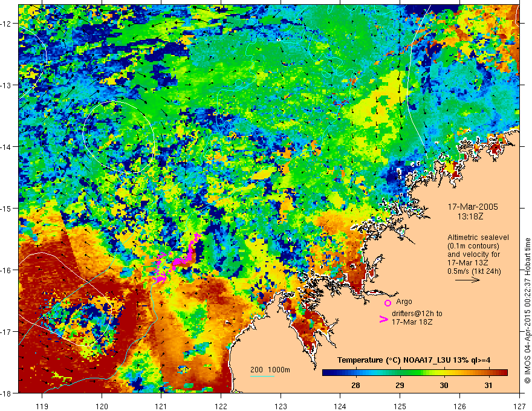Screen dimensions: 532x411
Task: Click the 29 value on temperature scale
Action: (400, 385)
